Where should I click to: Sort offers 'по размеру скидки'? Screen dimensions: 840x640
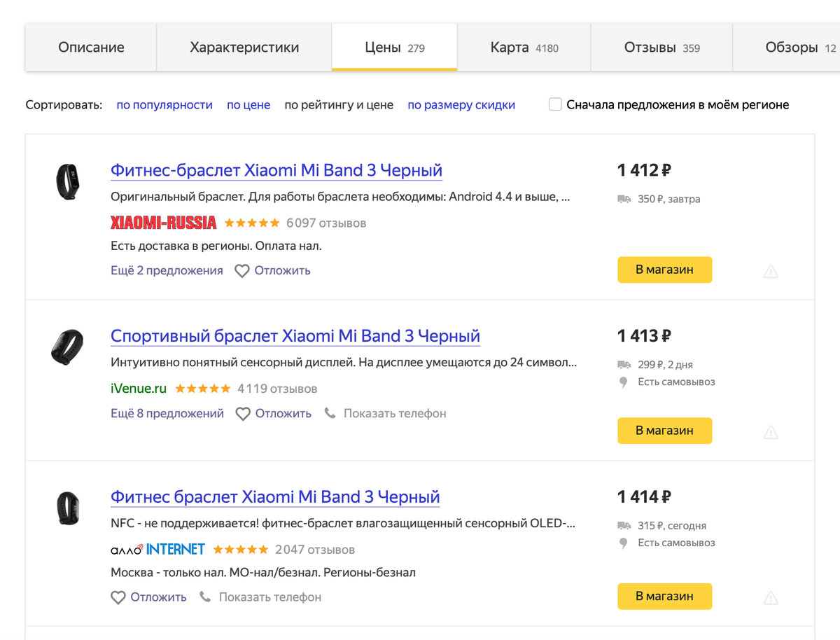point(461,105)
